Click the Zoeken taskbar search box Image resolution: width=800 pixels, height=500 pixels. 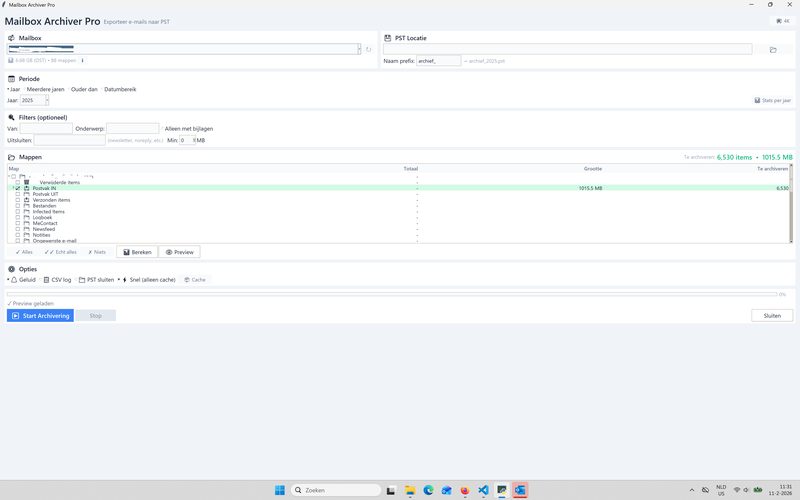336,490
